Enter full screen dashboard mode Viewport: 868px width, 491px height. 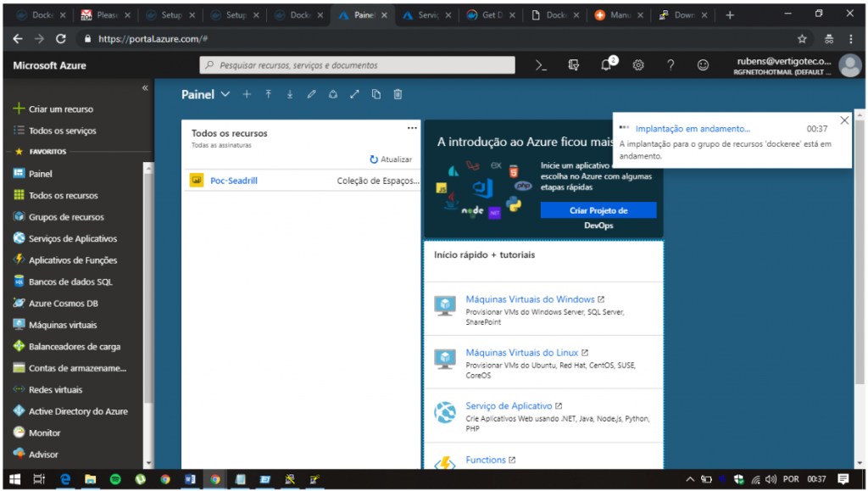pos(354,95)
